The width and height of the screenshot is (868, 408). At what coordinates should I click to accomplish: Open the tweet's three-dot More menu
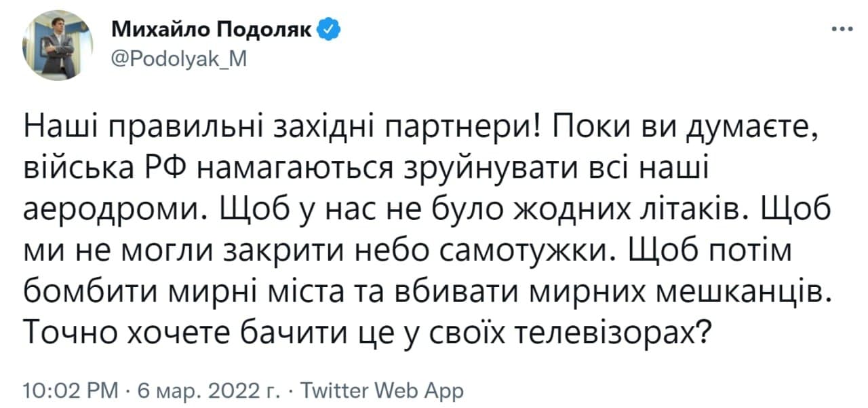pos(841,30)
